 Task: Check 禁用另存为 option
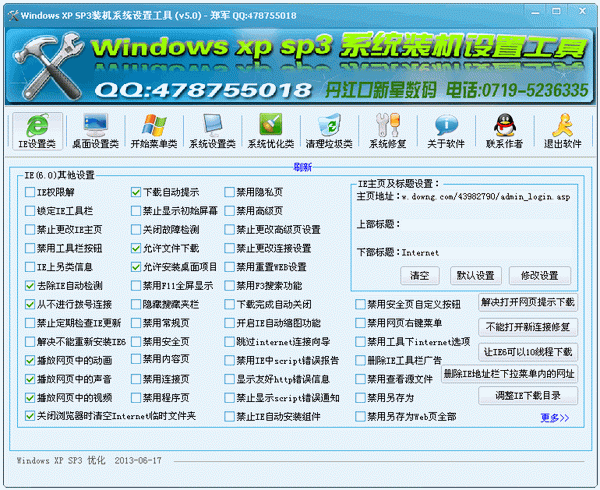pos(360,398)
